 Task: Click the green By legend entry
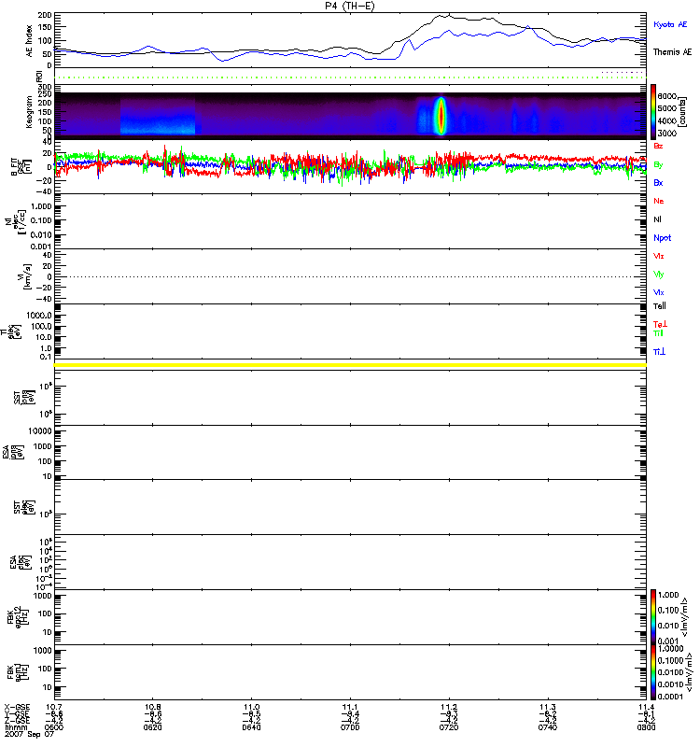[x=658, y=165]
